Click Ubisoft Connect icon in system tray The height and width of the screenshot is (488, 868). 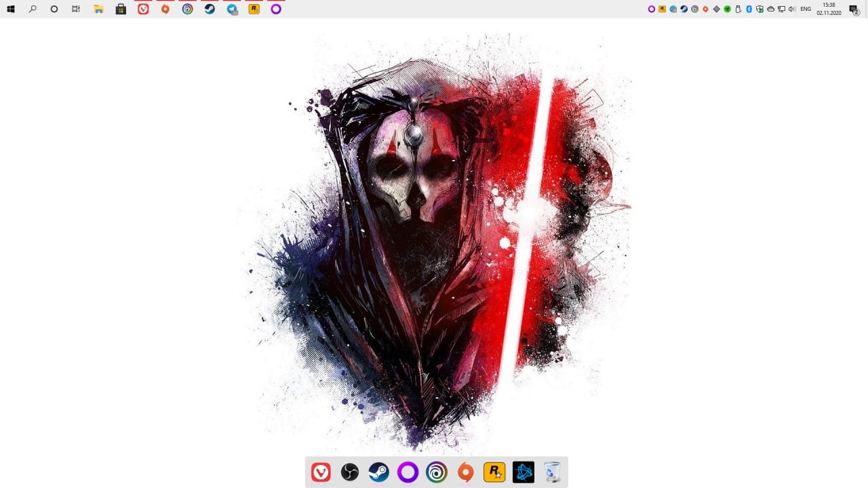click(x=695, y=9)
